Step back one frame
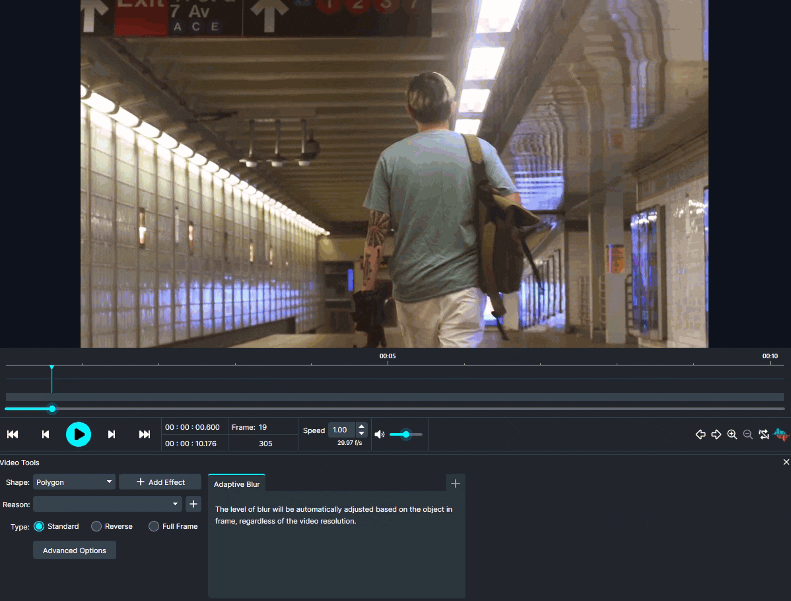Viewport: 791px width, 601px height. tap(45, 434)
